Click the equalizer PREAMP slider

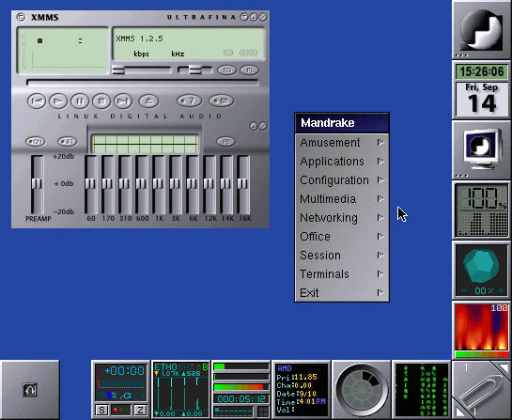pos(37,184)
